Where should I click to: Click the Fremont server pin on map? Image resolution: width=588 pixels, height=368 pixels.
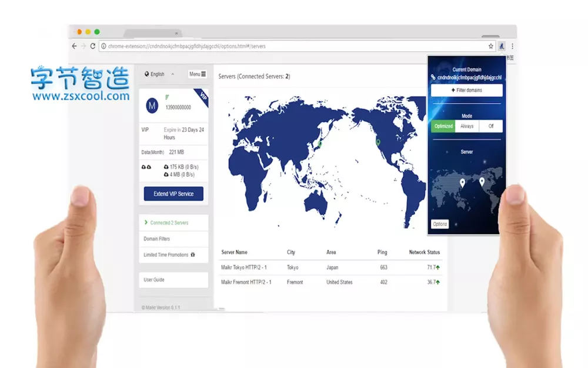pos(378,142)
